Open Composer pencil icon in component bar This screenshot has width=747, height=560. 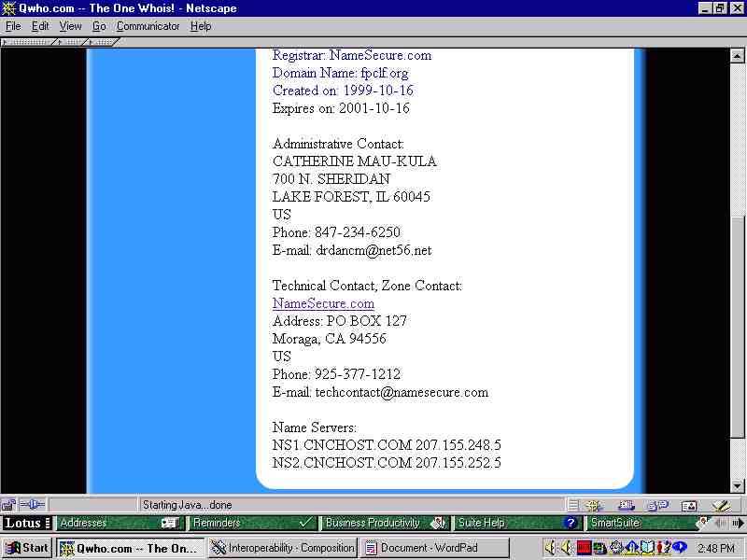[x=721, y=505]
